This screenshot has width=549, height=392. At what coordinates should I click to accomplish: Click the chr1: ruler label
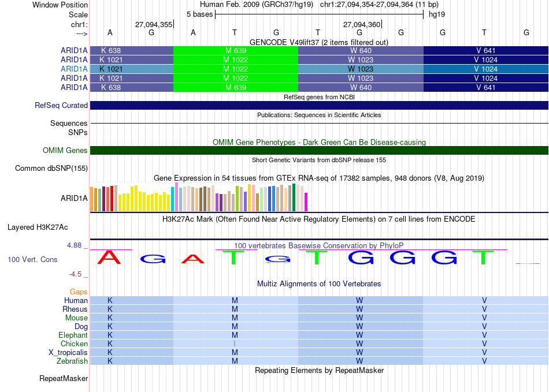79,24
